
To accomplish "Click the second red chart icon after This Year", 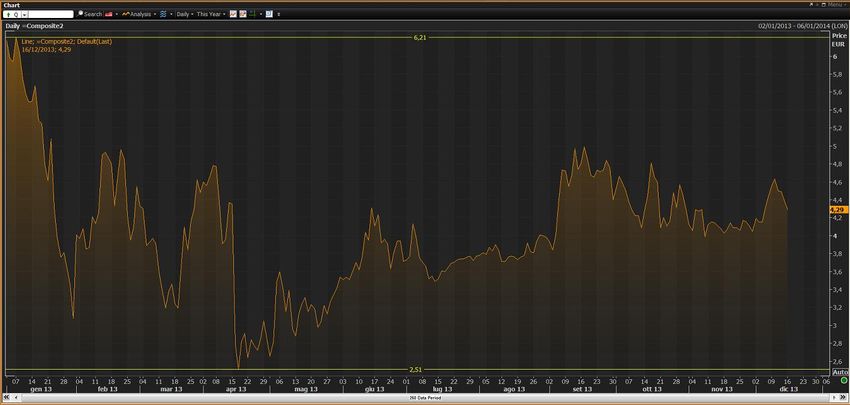I will [243, 15].
